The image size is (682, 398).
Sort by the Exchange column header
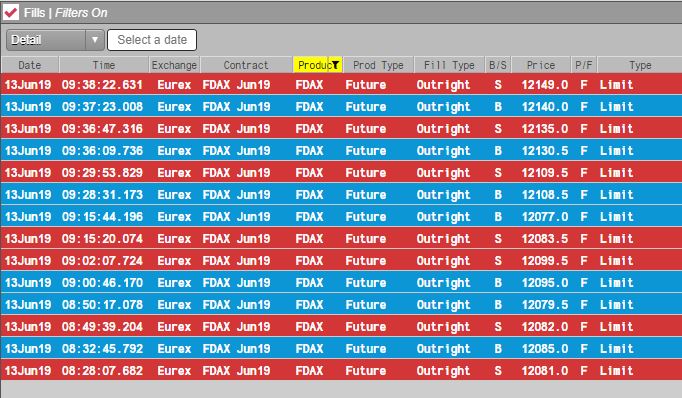coord(174,65)
